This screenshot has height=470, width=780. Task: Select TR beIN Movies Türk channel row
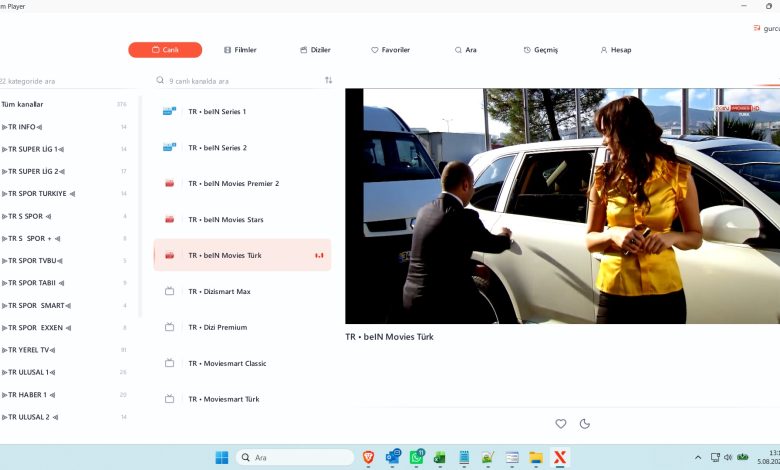point(242,255)
